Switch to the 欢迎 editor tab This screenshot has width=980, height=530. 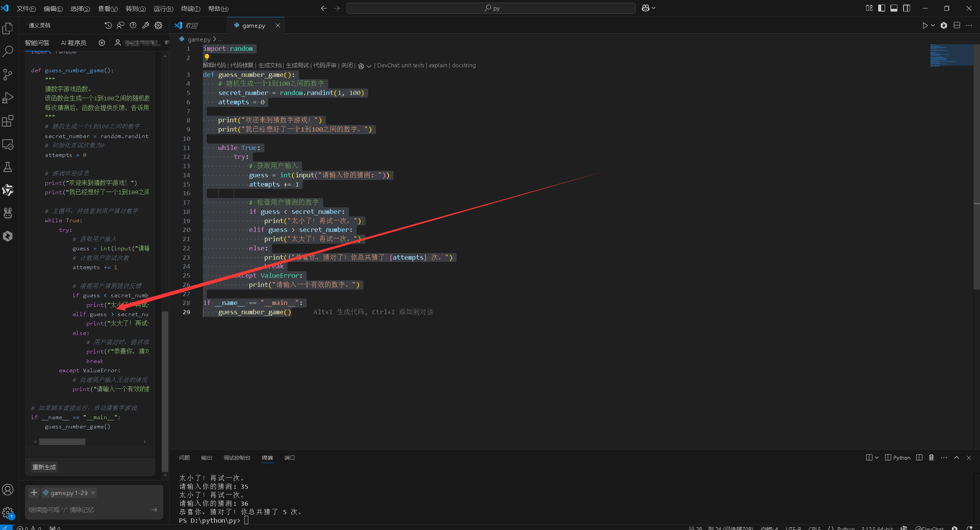[191, 25]
